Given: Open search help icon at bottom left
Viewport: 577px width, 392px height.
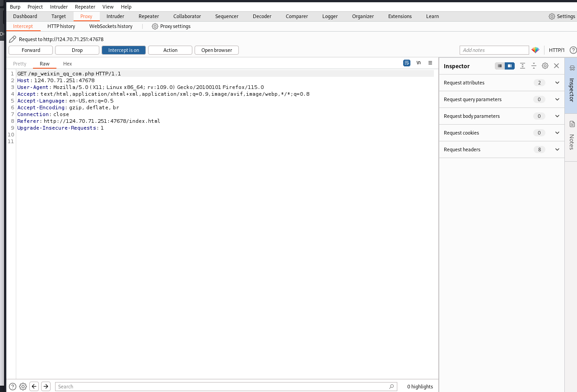Looking at the screenshot, I should coord(13,387).
